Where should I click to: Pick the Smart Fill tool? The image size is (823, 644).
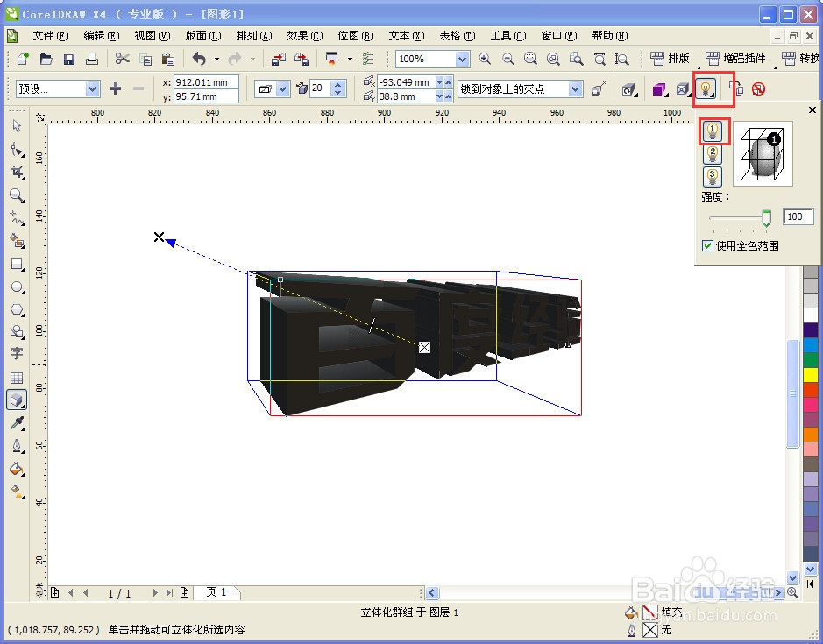(x=17, y=241)
